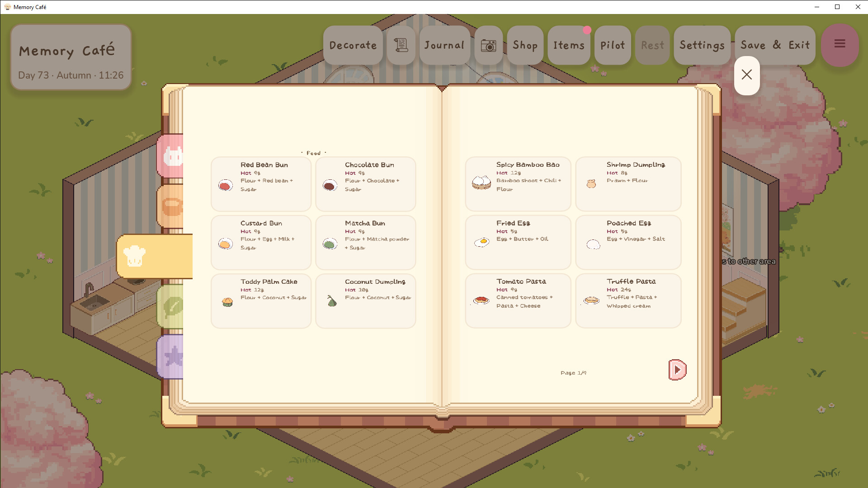Select the Pilot button
The width and height of the screenshot is (868, 488).
(613, 45)
